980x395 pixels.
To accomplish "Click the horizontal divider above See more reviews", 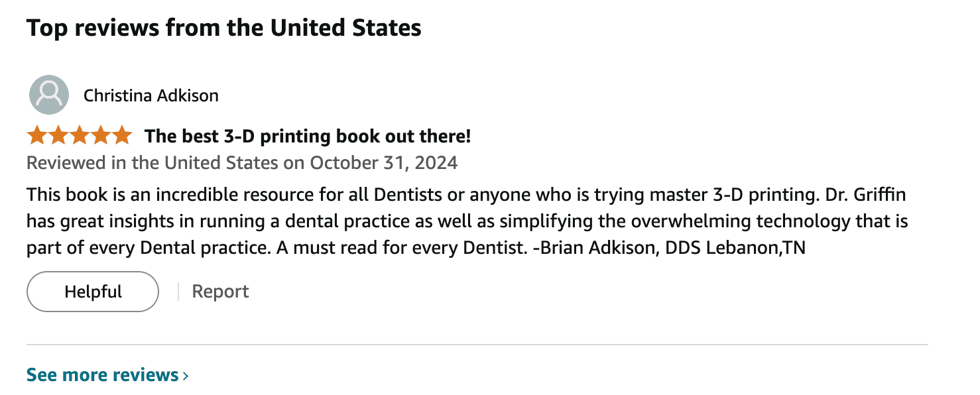I will click(477, 345).
